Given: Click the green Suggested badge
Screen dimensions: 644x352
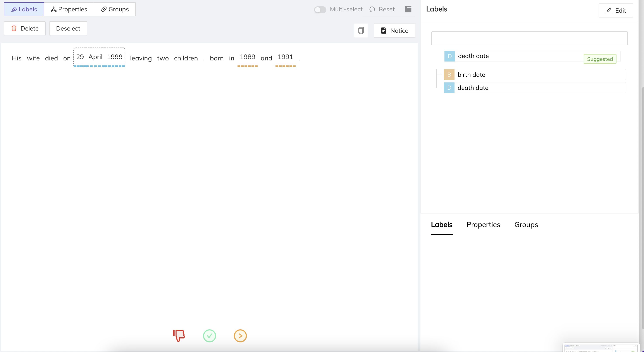Looking at the screenshot, I should [600, 59].
